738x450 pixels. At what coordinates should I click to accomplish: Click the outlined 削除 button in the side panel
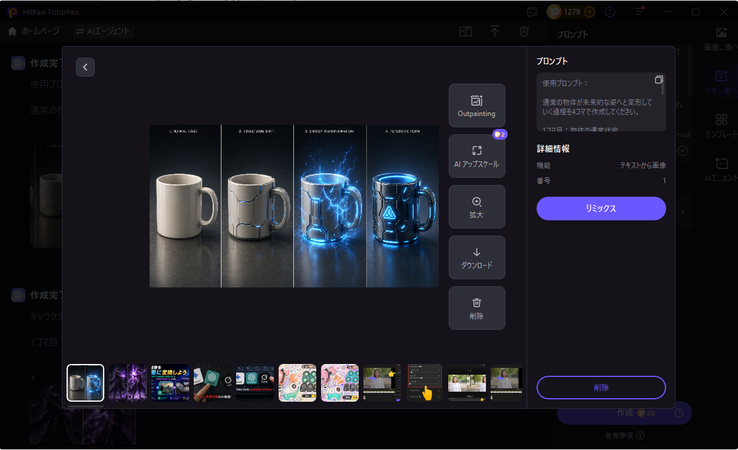click(601, 387)
